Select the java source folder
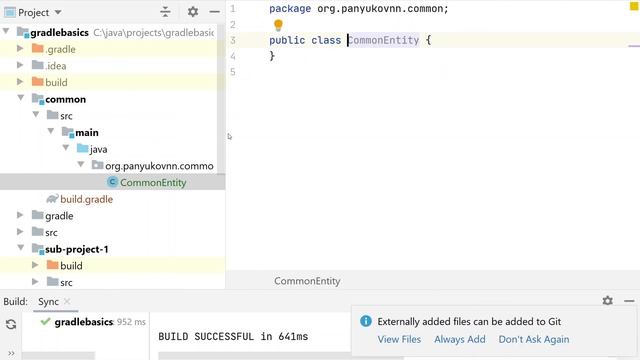This screenshot has height=360, width=640. (x=98, y=149)
